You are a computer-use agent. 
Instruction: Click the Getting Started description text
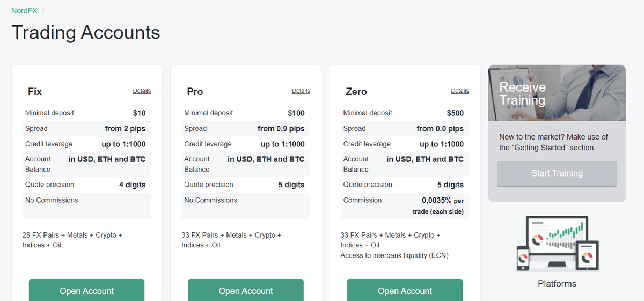point(554,142)
